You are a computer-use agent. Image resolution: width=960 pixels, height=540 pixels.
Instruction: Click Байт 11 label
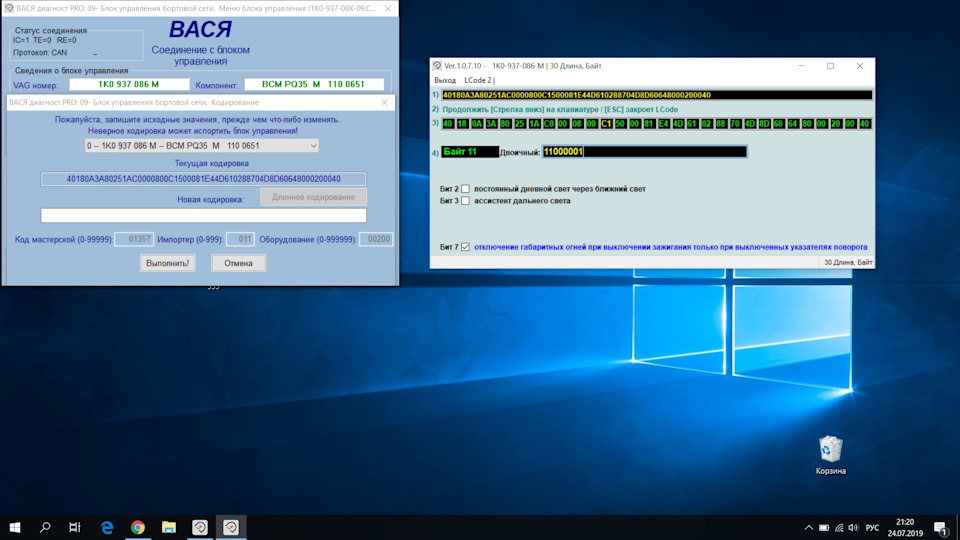(x=470, y=151)
